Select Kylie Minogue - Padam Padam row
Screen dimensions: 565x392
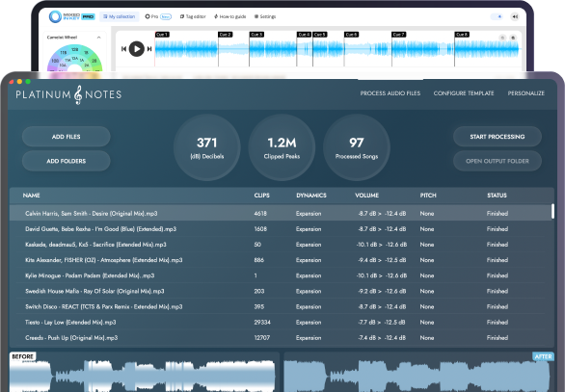(282, 275)
